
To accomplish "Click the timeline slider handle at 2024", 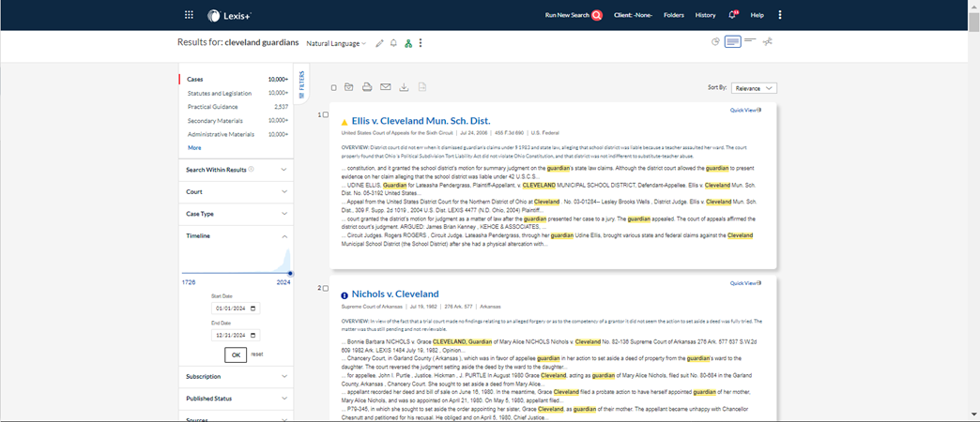I will [x=291, y=274].
